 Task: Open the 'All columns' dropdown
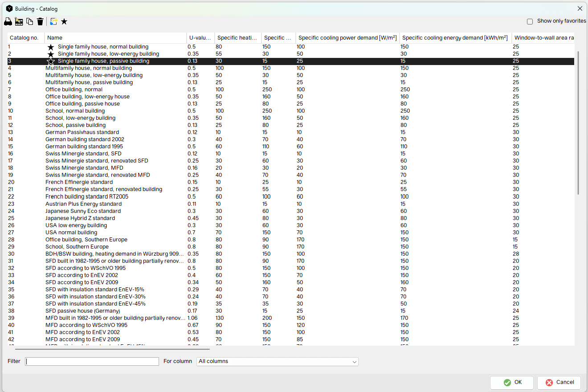(277, 361)
